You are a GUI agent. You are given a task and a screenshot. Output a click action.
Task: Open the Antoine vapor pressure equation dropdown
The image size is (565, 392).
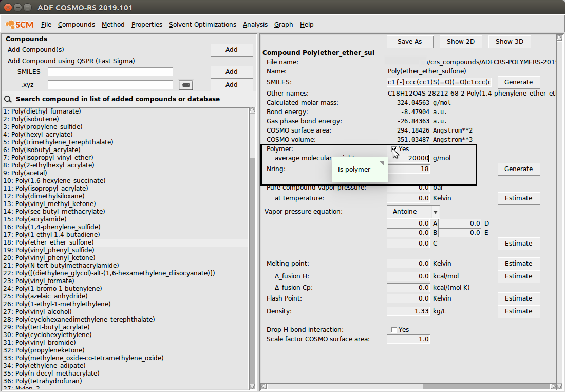coord(436,212)
